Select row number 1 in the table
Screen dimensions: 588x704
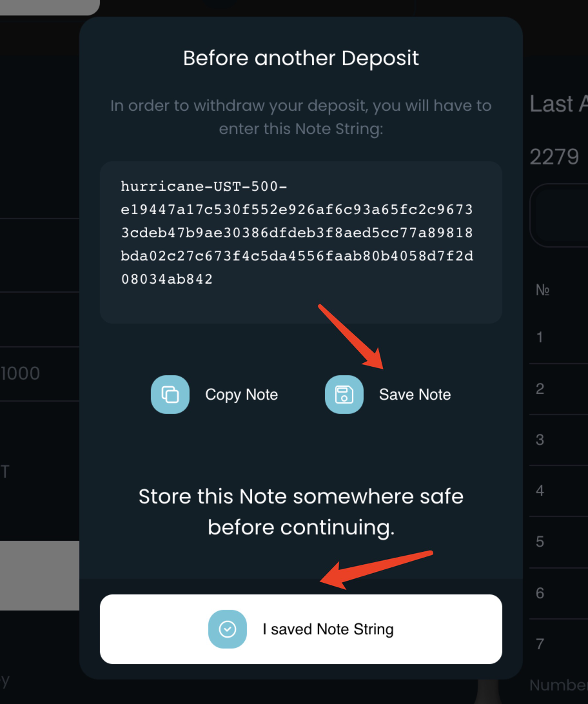(540, 337)
